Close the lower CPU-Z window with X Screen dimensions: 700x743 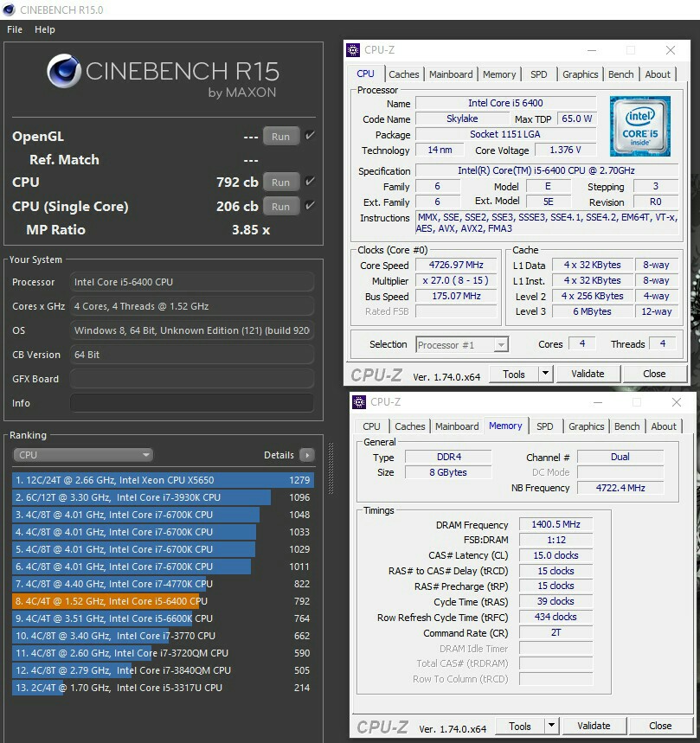[x=677, y=402]
